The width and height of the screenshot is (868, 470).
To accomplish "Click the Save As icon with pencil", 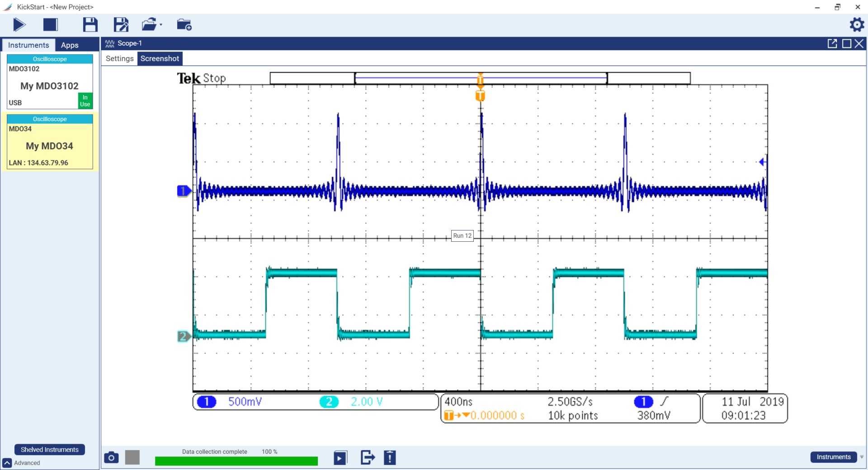I will point(121,24).
